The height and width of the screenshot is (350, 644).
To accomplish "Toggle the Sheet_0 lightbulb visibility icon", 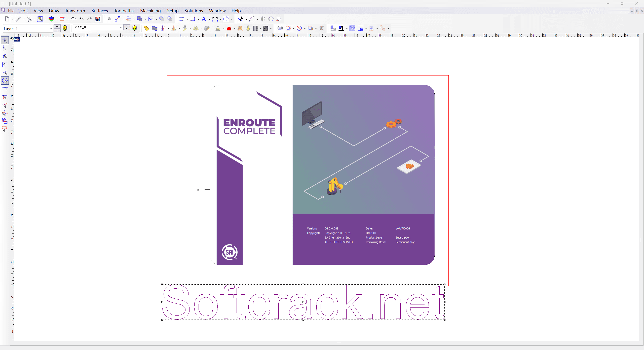I will (135, 28).
